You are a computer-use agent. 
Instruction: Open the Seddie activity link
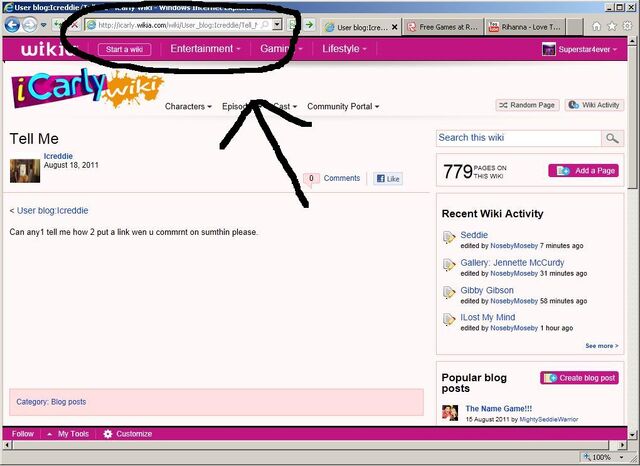click(474, 235)
